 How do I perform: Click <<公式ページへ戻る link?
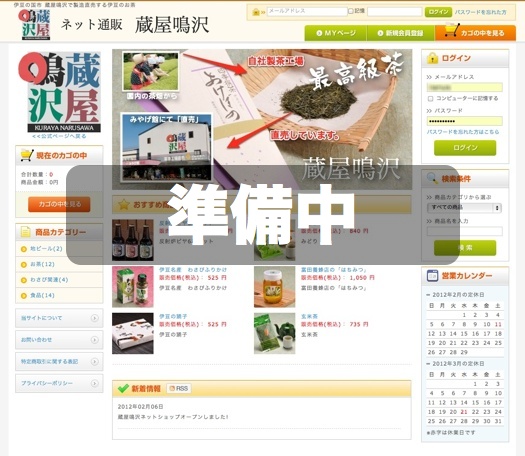pos(59,136)
